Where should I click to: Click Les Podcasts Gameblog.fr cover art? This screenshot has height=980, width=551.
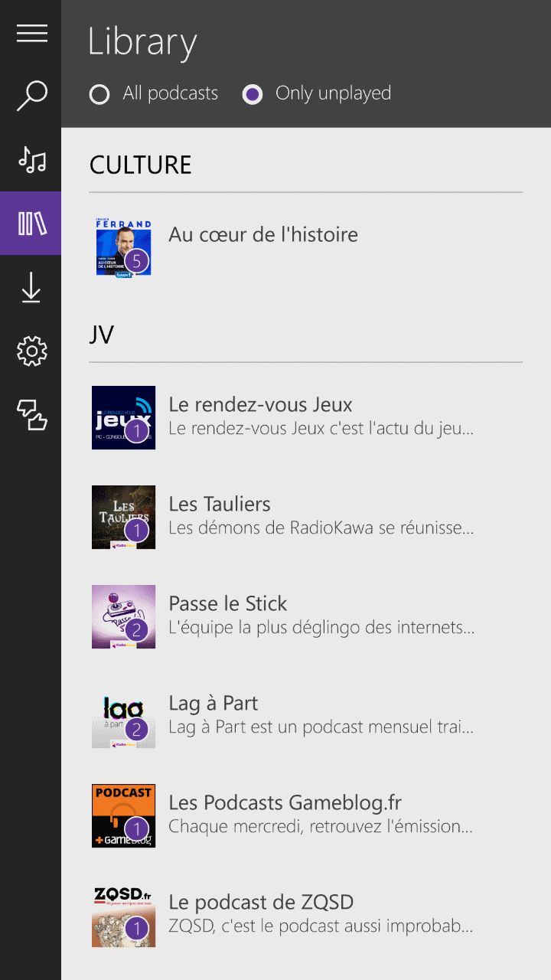[123, 815]
